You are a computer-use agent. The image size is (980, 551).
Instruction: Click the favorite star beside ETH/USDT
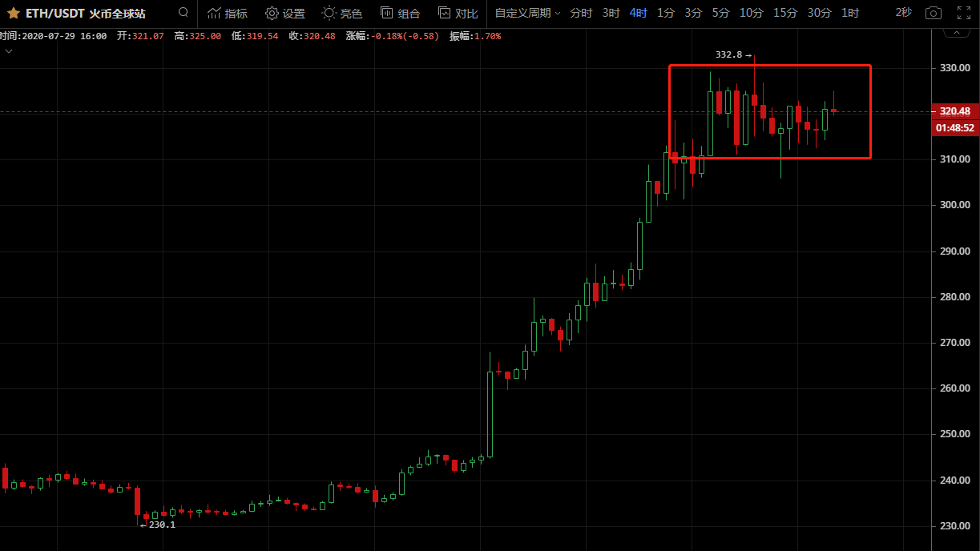[14, 14]
